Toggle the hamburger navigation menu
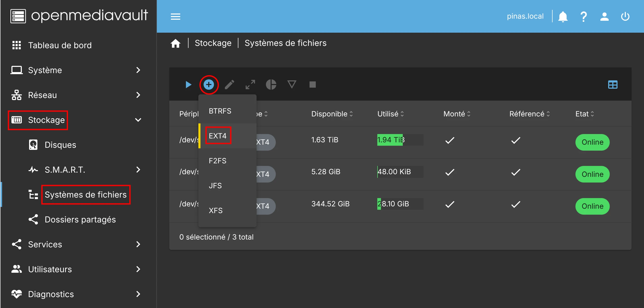This screenshot has height=308, width=644. coord(176,17)
